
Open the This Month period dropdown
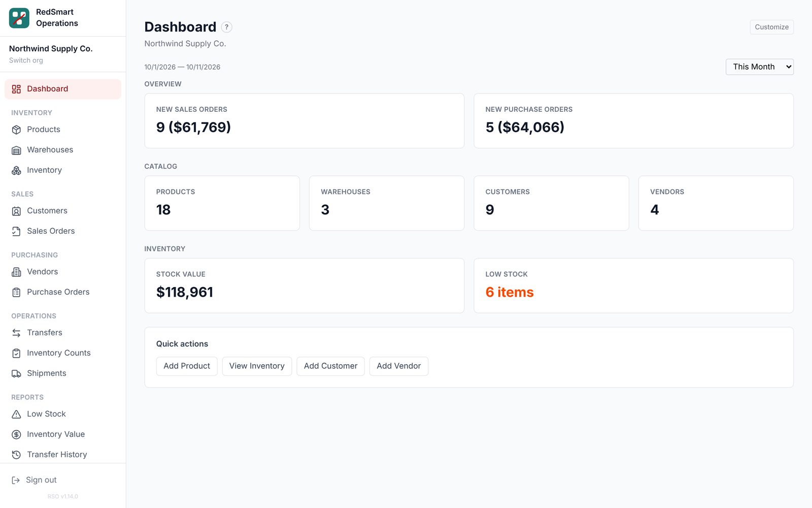coord(759,67)
